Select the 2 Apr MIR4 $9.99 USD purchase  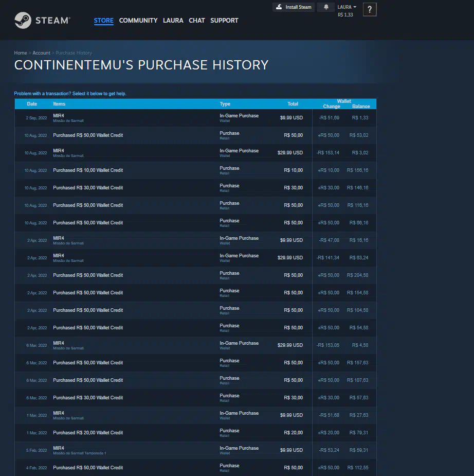195,240
